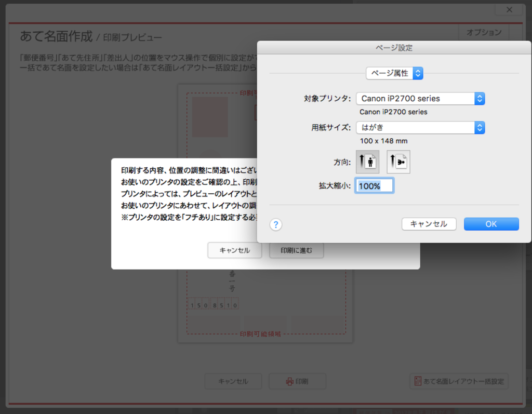Click the postal code digits 150 8510 on preview

[x=214, y=305]
